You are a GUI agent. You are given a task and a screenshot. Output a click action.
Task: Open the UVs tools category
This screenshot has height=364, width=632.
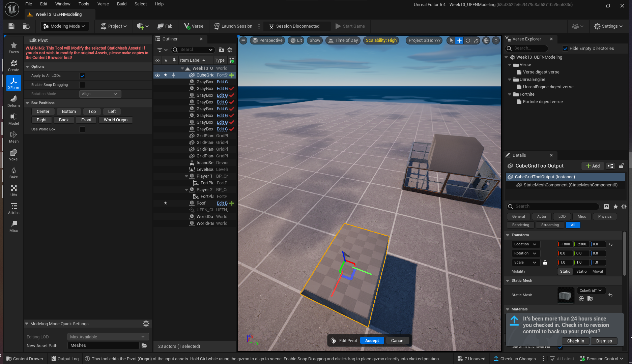click(13, 190)
